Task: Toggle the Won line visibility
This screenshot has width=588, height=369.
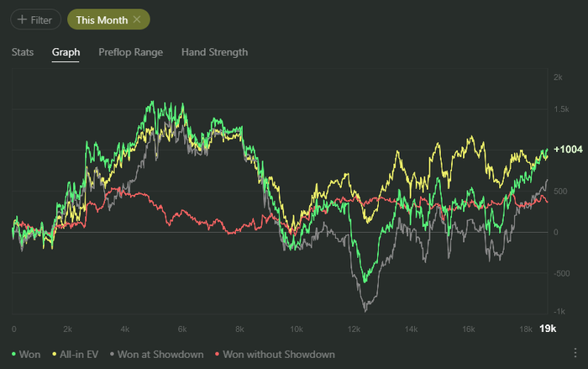Action: pyautogui.click(x=31, y=355)
